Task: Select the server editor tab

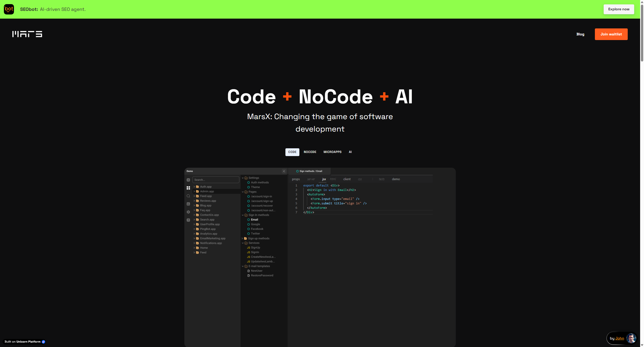Action: pos(311,179)
